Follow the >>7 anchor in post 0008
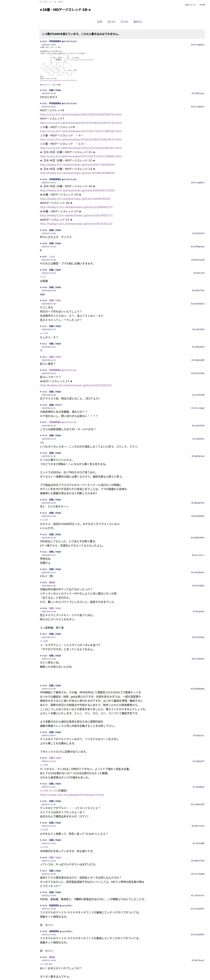The image size is (210, 980). (43, 277)
